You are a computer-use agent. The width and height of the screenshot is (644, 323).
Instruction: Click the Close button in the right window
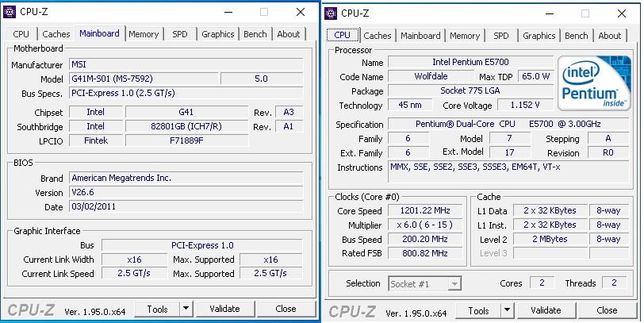pyautogui.click(x=607, y=311)
